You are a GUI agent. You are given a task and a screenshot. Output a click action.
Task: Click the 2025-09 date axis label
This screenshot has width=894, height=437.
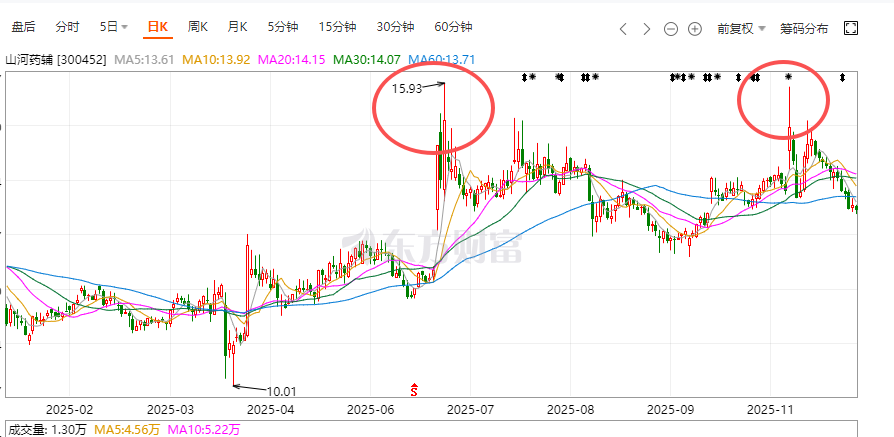pyautogui.click(x=670, y=410)
